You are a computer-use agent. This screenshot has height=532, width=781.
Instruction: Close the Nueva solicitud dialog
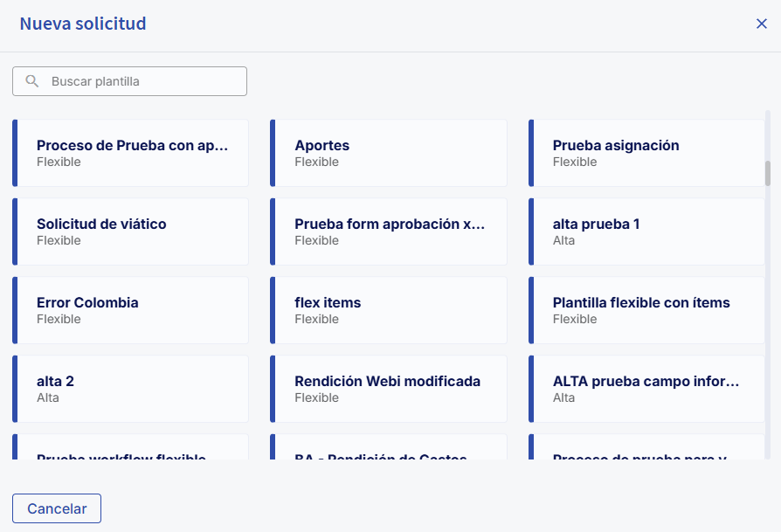(761, 24)
